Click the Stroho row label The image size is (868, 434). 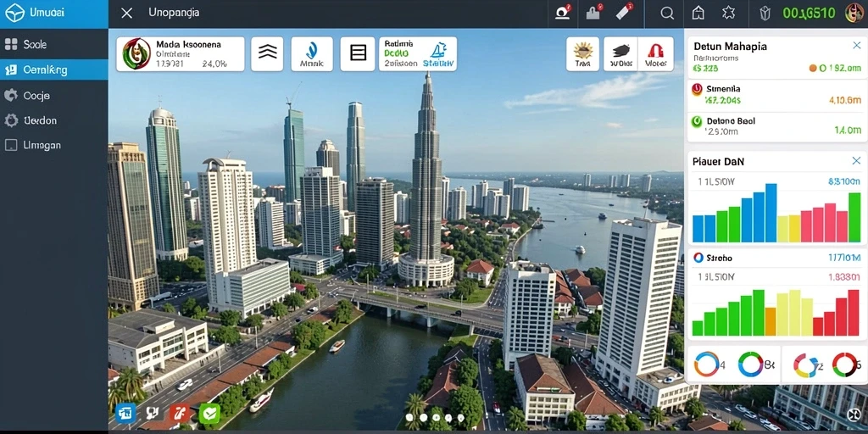[x=720, y=258]
